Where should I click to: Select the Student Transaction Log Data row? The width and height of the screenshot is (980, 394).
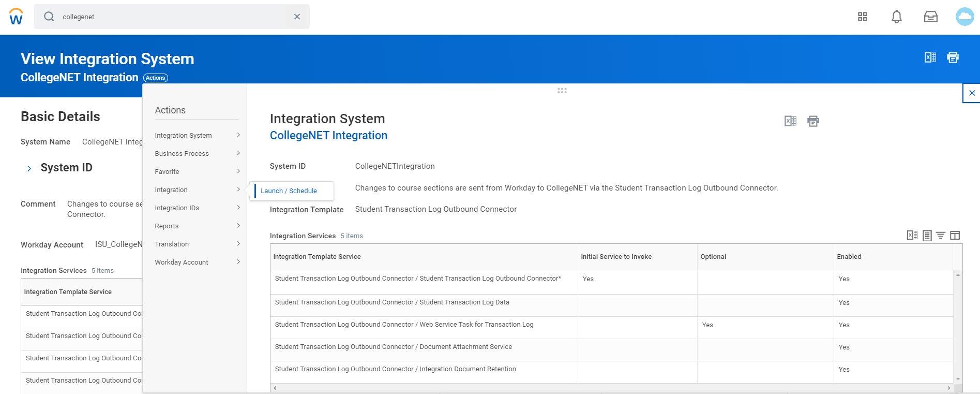tap(612, 305)
